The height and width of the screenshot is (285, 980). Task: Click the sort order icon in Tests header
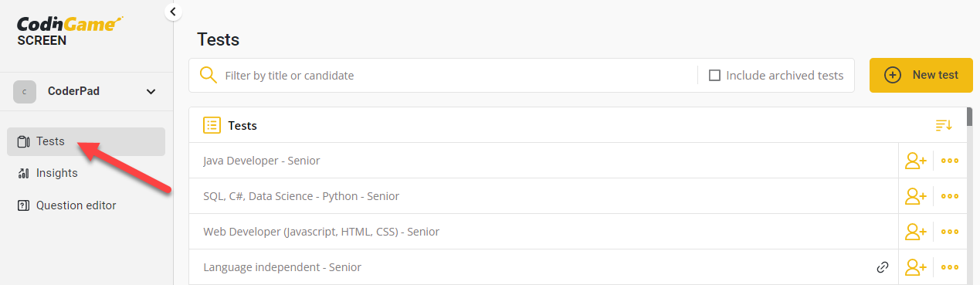pos(944,125)
